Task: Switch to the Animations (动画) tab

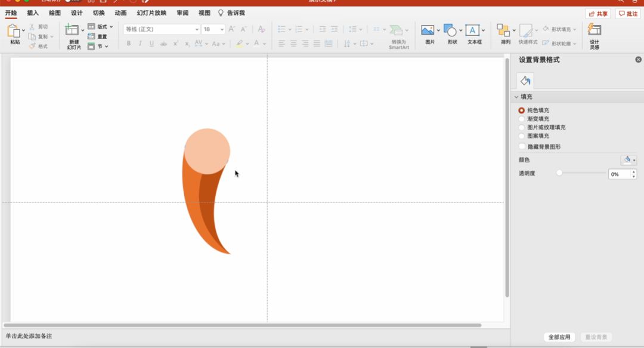Action: [120, 13]
